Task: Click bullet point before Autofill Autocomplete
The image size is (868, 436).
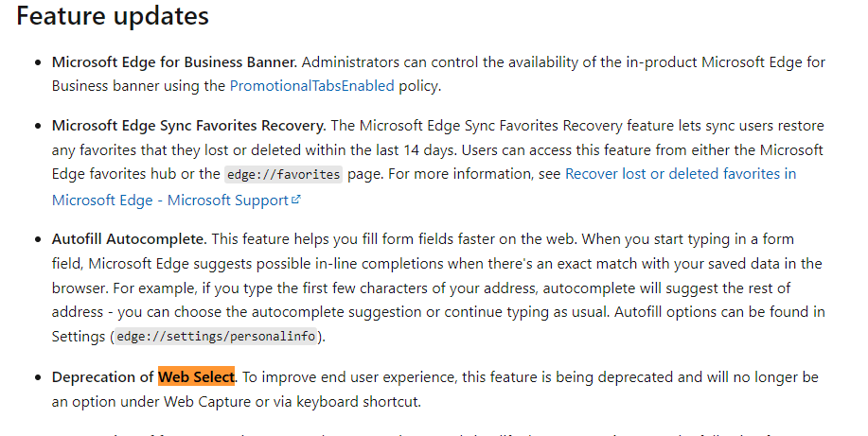Action: (37, 237)
